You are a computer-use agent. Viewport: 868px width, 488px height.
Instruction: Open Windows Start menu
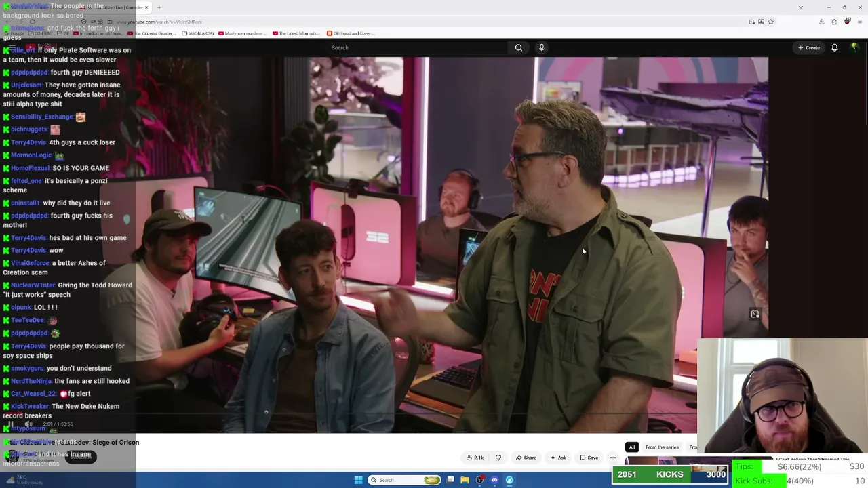tap(358, 480)
